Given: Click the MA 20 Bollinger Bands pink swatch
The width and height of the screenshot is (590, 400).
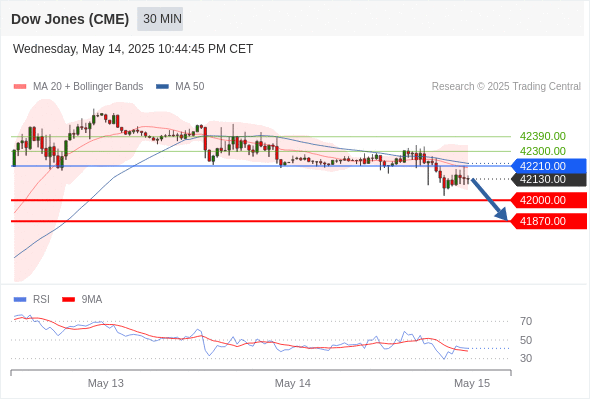Looking at the screenshot, I should 20,87.
